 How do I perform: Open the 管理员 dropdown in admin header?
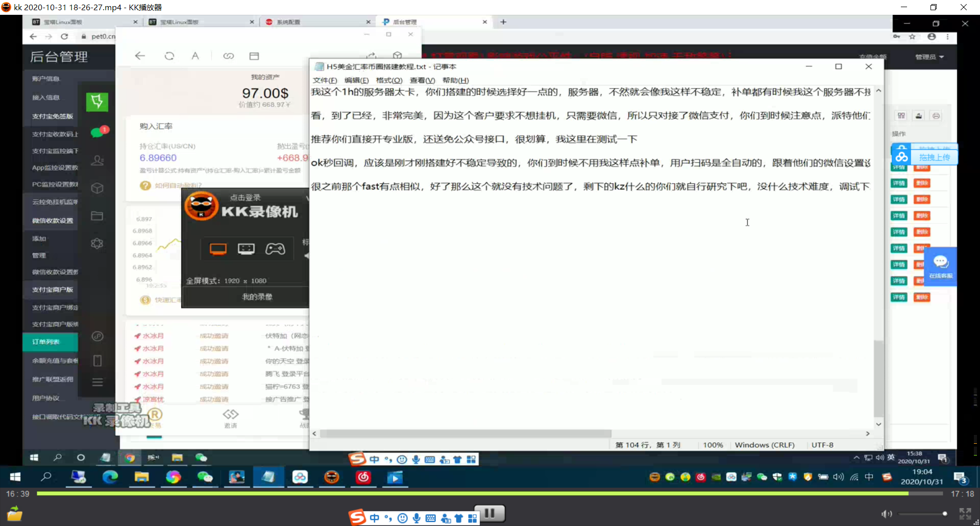click(x=929, y=57)
